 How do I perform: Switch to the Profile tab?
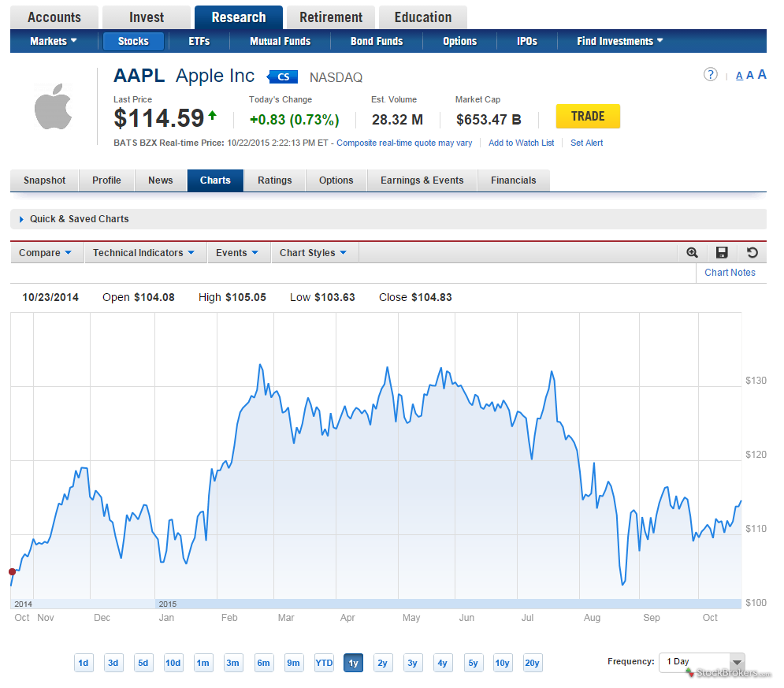106,180
